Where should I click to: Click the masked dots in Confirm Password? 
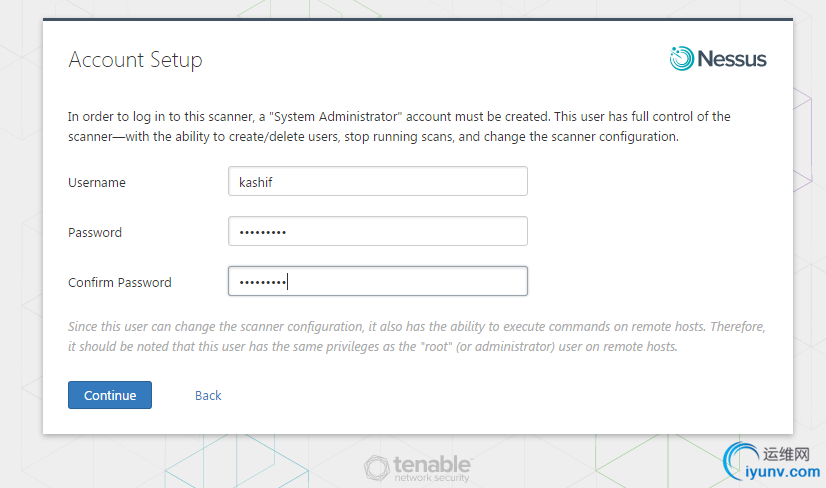(262, 282)
